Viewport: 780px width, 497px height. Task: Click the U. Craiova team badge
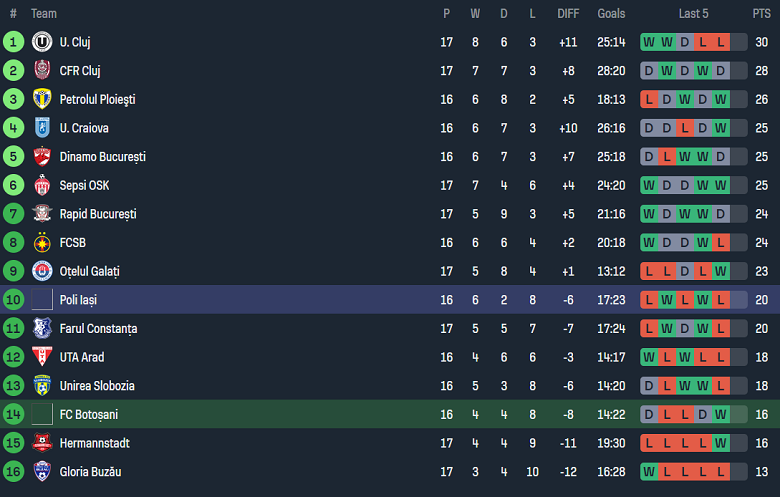click(42, 128)
